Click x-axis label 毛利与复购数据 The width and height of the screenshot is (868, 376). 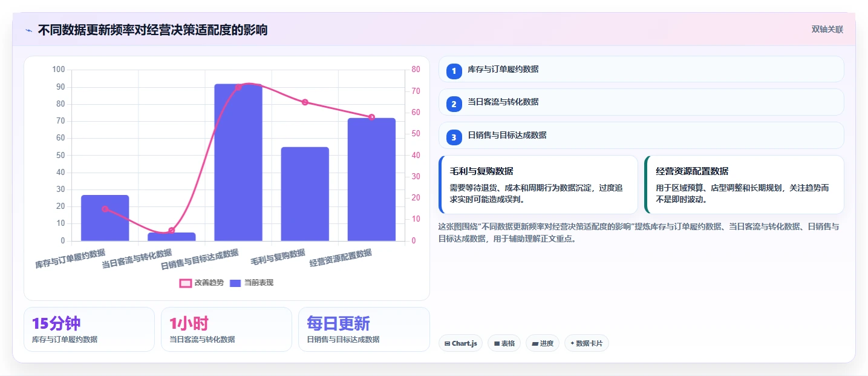point(278,257)
